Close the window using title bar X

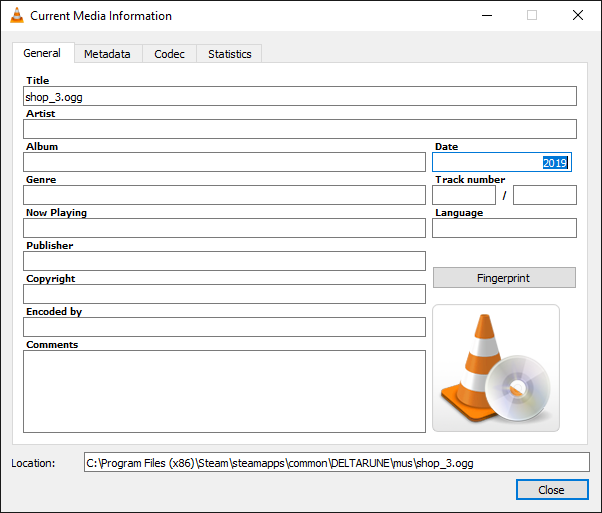577,15
